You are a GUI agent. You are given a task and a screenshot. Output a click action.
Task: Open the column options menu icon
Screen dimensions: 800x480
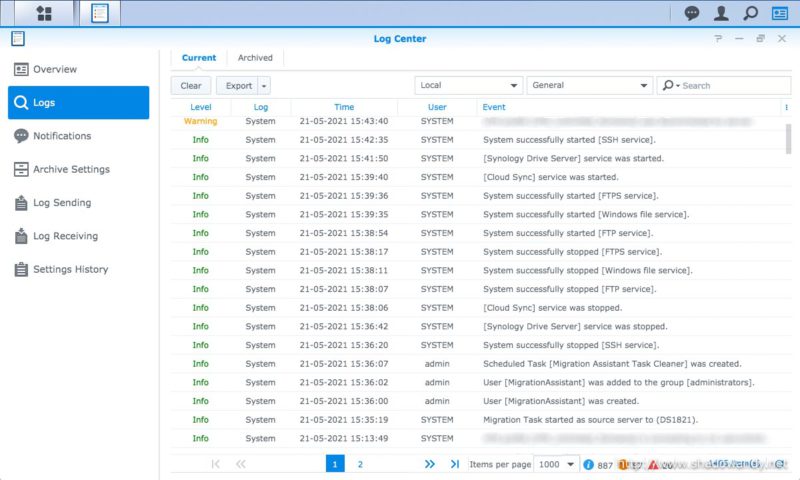click(786, 107)
